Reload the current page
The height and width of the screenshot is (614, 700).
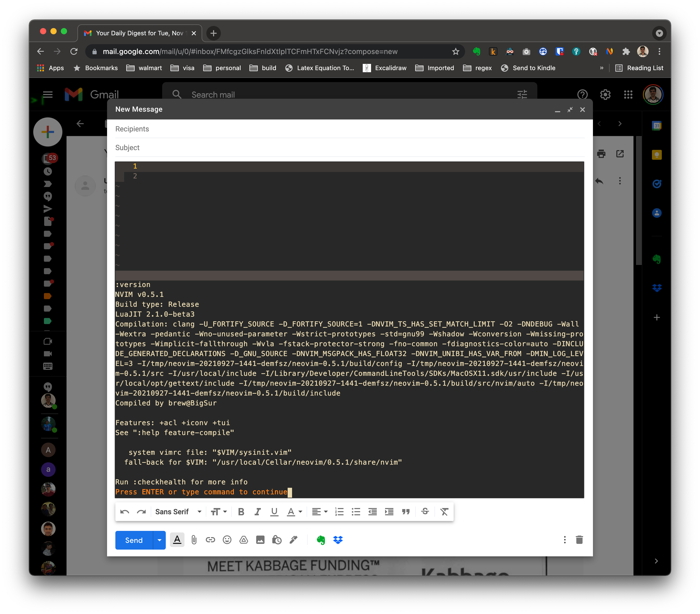[x=74, y=51]
